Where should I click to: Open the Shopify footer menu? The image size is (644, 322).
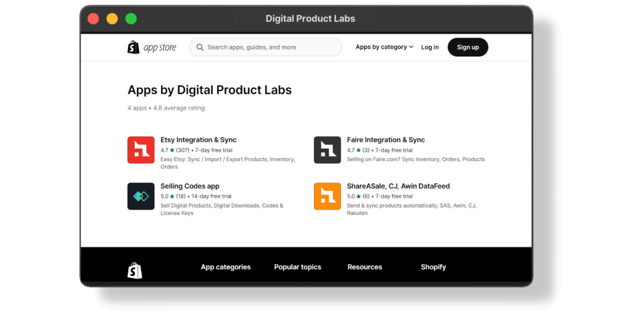point(433,267)
